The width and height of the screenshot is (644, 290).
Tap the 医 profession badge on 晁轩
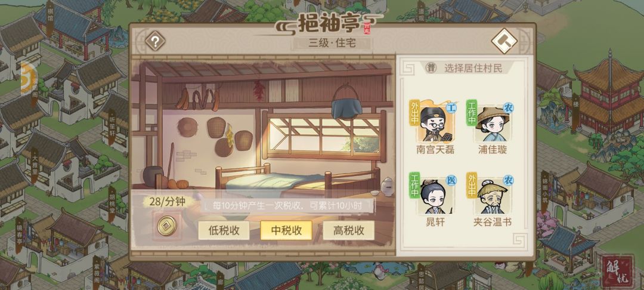point(451,180)
